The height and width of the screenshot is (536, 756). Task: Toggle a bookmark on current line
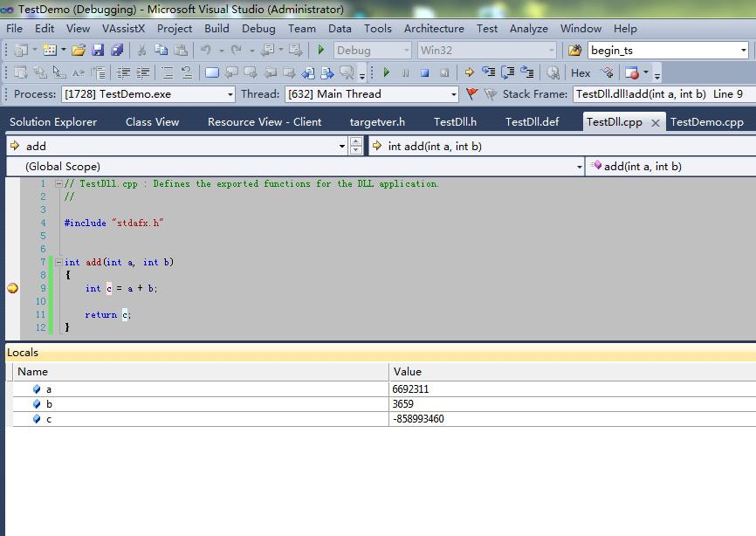coord(212,72)
